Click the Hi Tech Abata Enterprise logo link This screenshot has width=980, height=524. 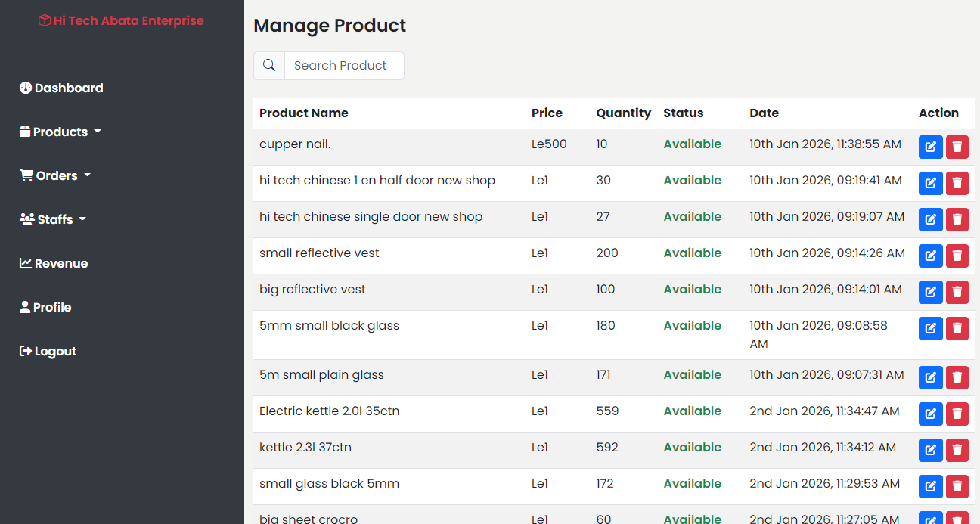click(x=121, y=21)
